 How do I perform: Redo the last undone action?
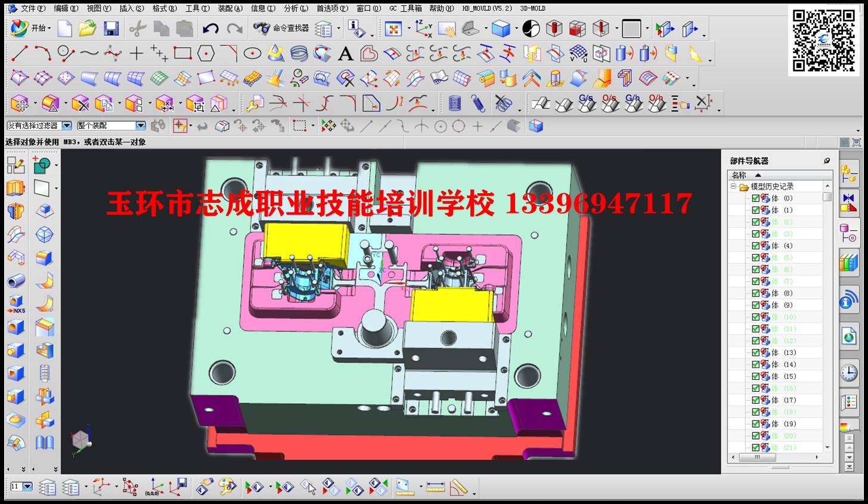[x=234, y=28]
